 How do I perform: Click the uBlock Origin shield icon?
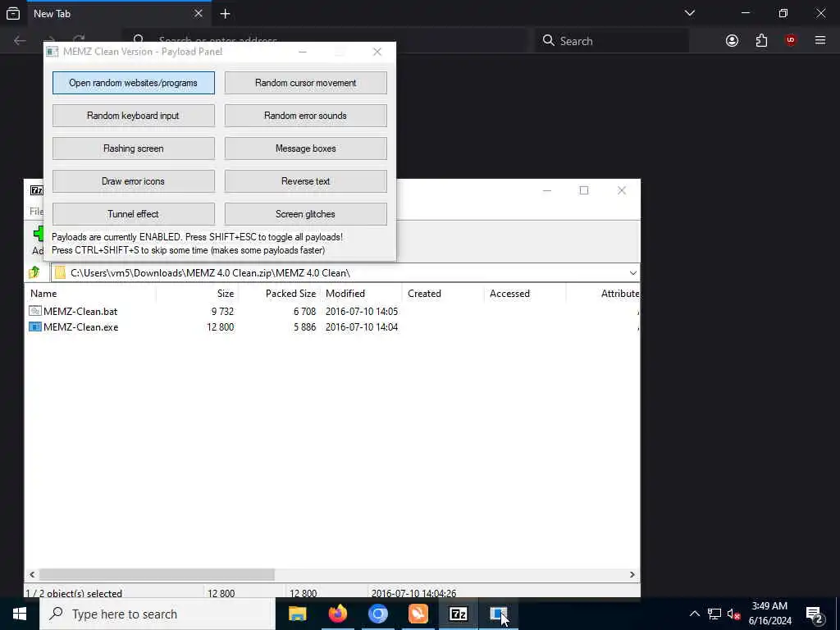pos(791,41)
